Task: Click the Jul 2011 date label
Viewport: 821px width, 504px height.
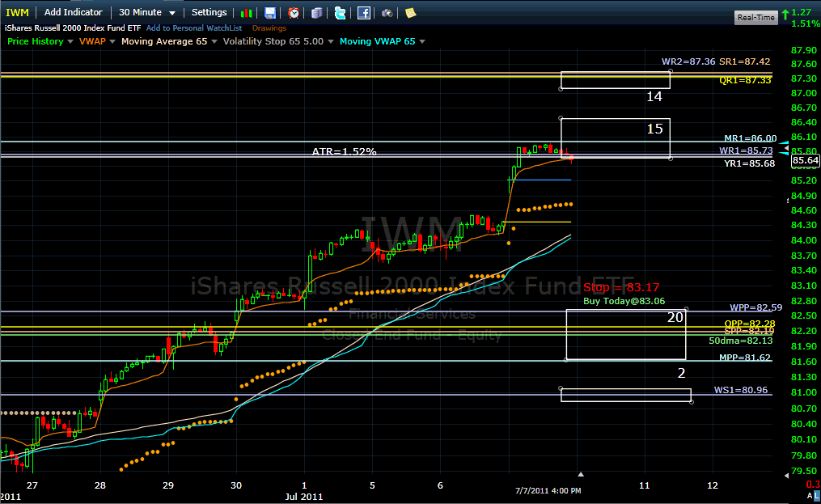Action: (303, 497)
